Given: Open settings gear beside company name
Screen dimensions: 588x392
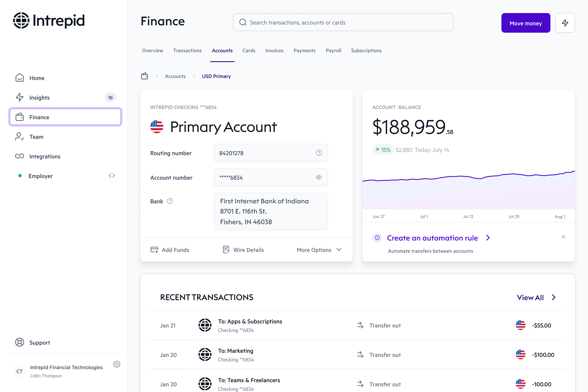Looking at the screenshot, I should 117,364.
